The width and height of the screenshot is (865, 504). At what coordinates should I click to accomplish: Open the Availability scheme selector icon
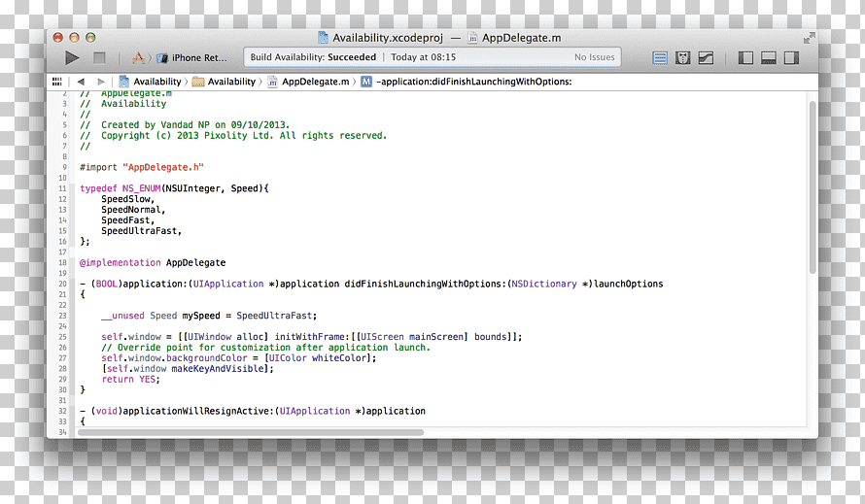click(x=138, y=57)
